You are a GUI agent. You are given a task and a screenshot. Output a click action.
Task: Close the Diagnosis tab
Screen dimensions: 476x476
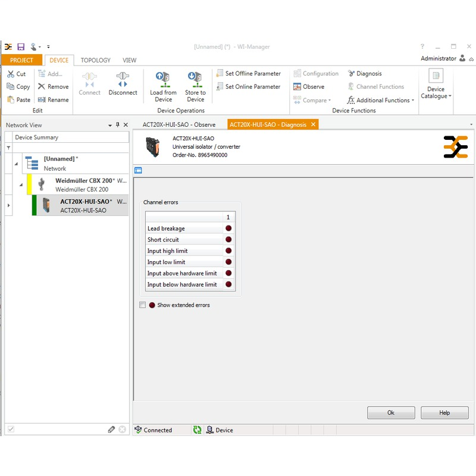[314, 124]
